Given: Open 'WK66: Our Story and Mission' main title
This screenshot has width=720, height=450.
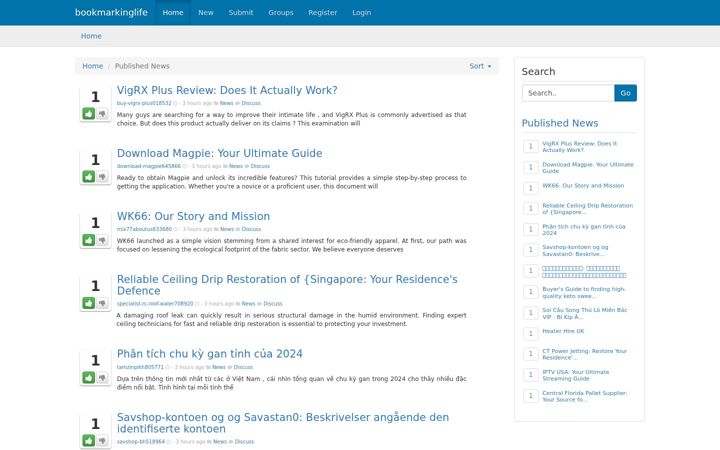Looking at the screenshot, I should click(193, 216).
